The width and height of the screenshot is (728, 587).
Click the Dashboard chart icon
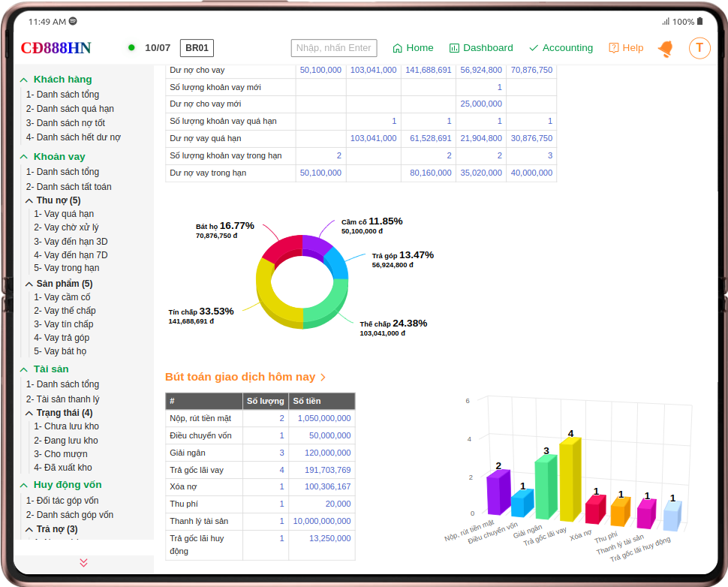pyautogui.click(x=454, y=48)
